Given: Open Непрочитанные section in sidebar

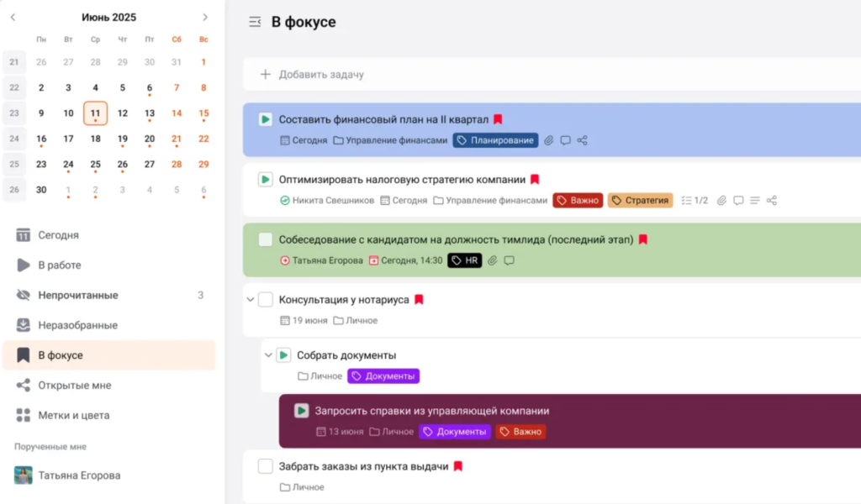Looking at the screenshot, I should [109, 295].
